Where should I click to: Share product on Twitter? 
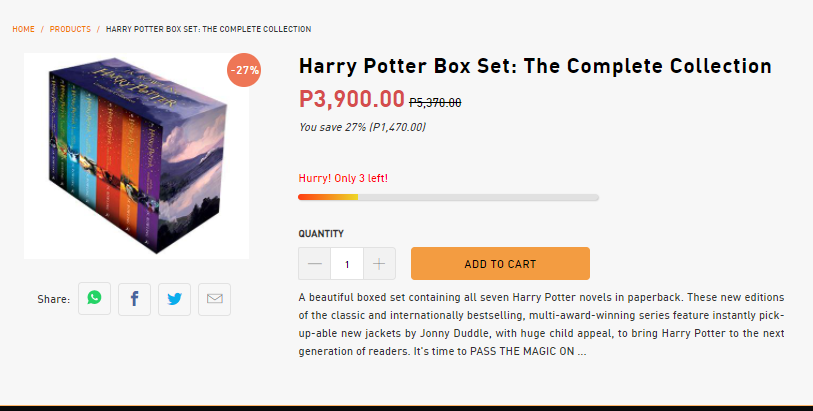174,299
